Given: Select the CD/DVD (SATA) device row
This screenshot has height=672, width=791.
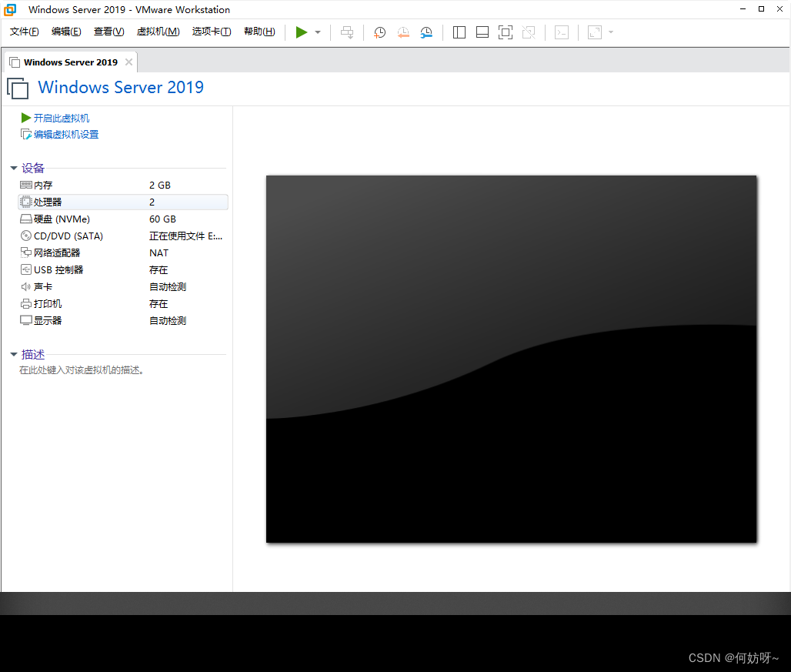Looking at the screenshot, I should click(x=122, y=236).
